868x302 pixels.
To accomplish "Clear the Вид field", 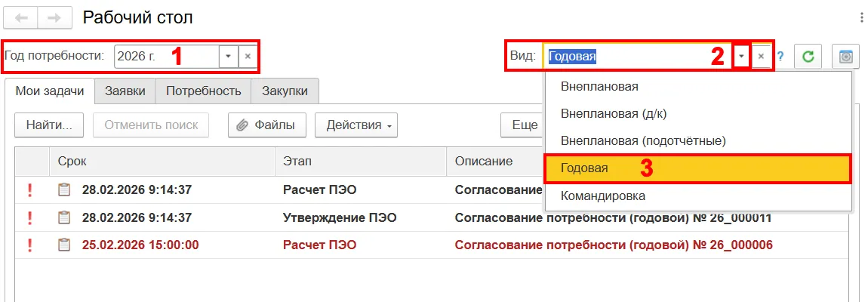I will point(761,56).
